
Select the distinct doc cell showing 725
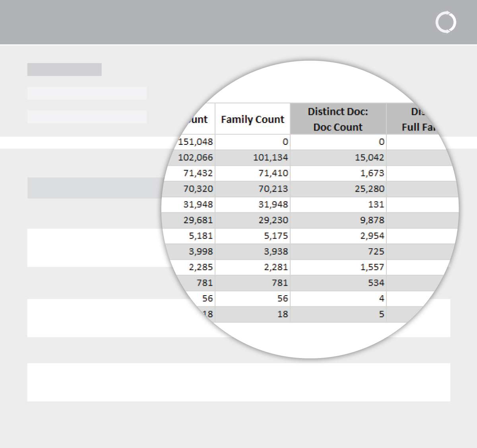pyautogui.click(x=376, y=251)
